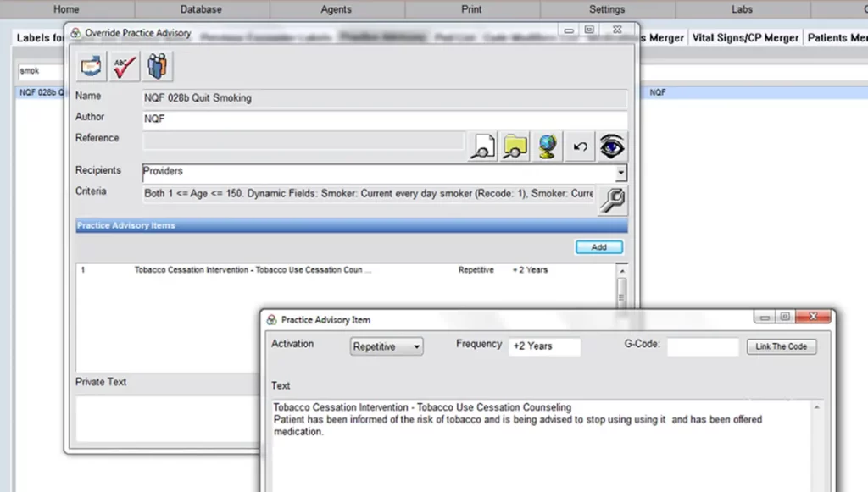Image resolution: width=868 pixels, height=492 pixels.
Task: Open the Activation dropdown showing Repetitive
Action: [x=387, y=346]
